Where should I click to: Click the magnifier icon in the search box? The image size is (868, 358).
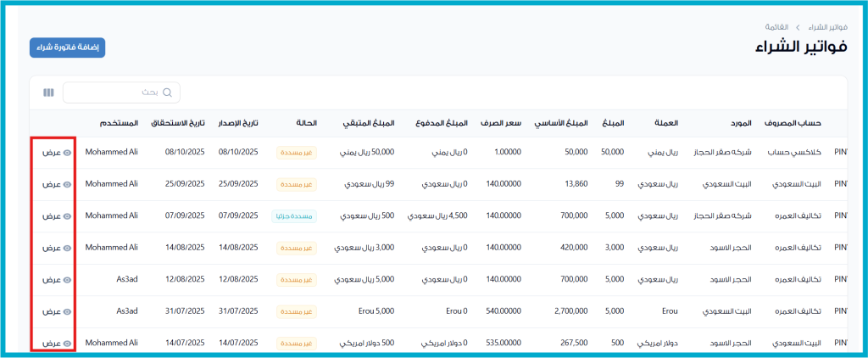(168, 92)
